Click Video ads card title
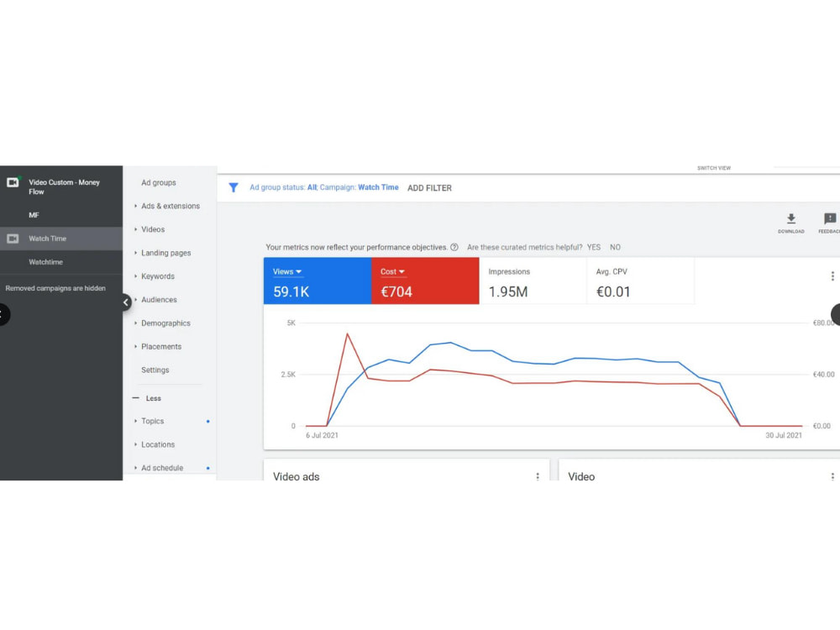Viewport: 840px width, 630px height. pos(297,476)
